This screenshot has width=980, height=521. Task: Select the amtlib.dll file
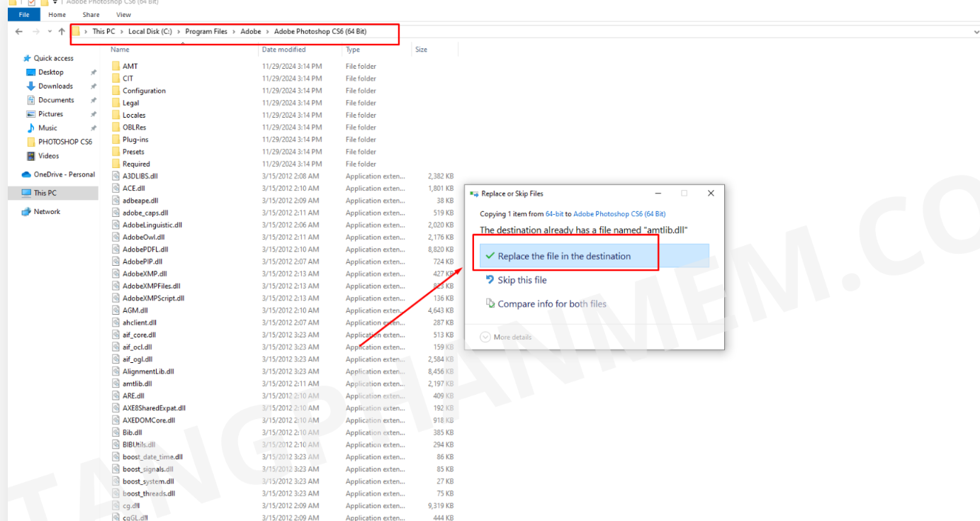point(137,383)
